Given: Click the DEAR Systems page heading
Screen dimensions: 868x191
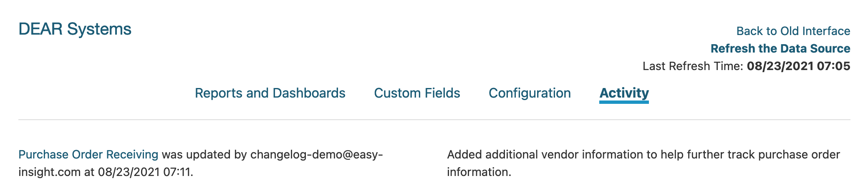Looking at the screenshot, I should tap(75, 29).
